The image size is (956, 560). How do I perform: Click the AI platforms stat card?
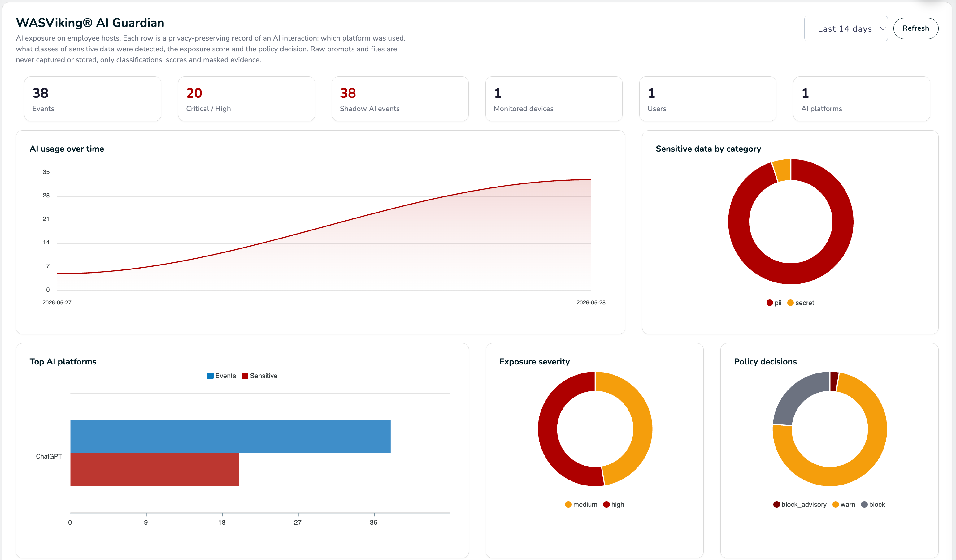click(862, 99)
